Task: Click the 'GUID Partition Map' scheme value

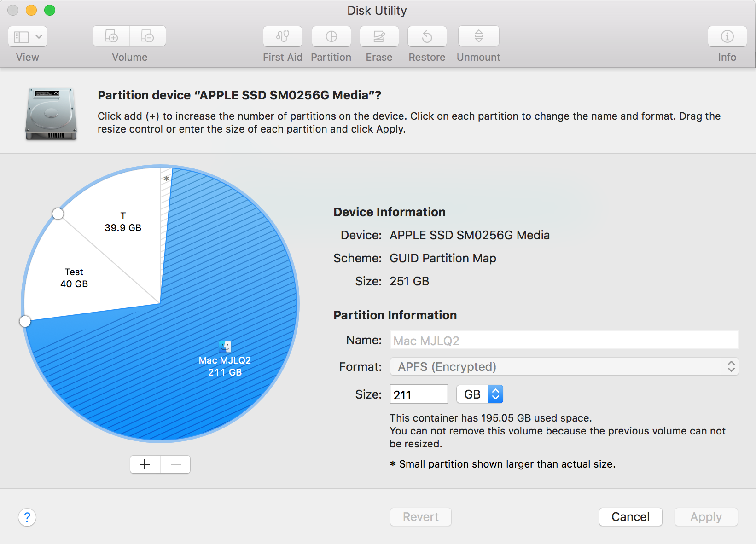Action: [x=443, y=258]
